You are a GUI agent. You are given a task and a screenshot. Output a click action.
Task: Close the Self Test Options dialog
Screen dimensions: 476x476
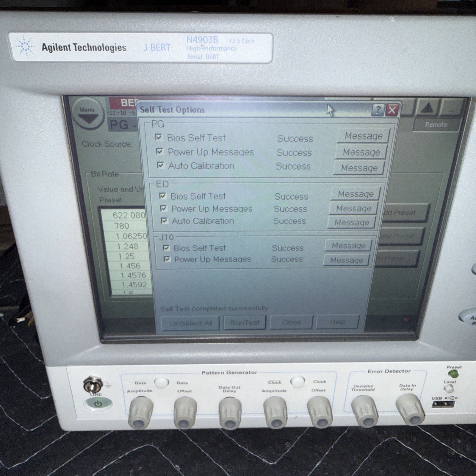pos(392,110)
